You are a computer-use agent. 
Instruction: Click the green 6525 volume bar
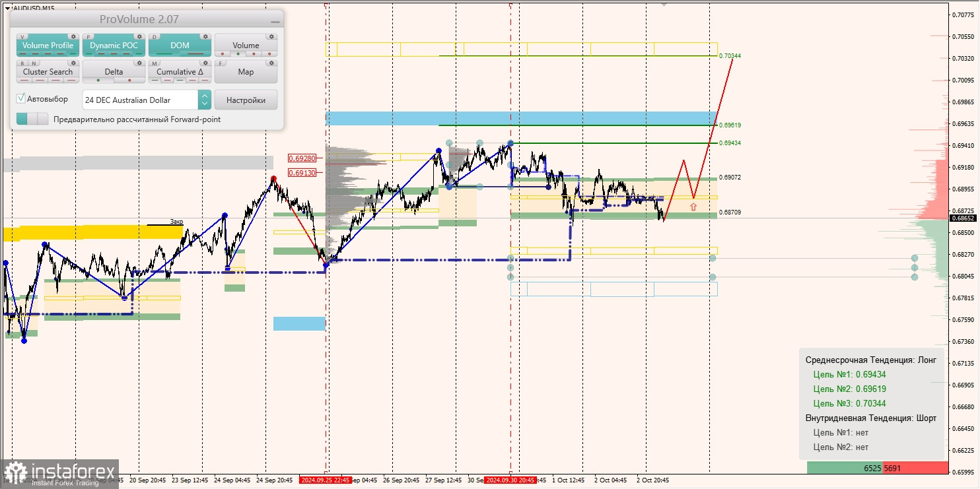click(845, 468)
